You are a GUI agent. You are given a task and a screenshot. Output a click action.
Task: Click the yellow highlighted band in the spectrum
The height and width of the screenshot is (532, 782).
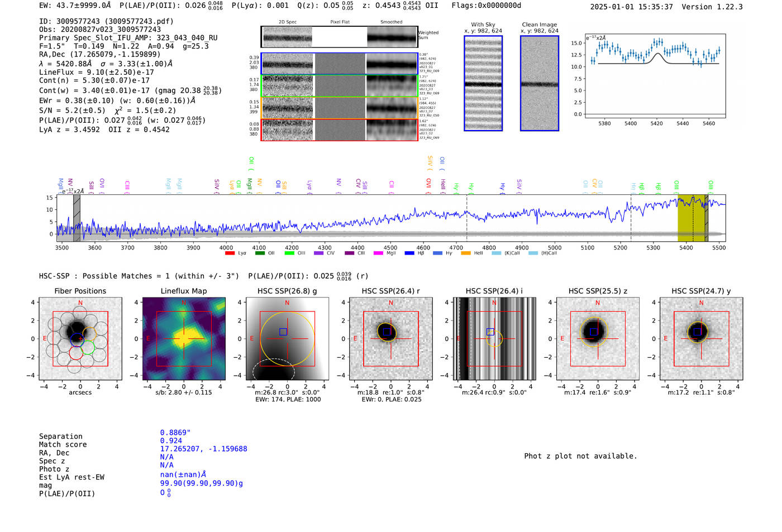(691, 218)
